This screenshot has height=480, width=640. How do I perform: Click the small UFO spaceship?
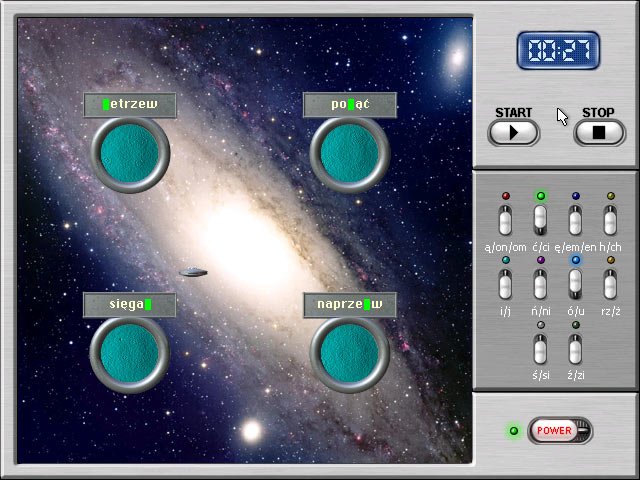[193, 271]
